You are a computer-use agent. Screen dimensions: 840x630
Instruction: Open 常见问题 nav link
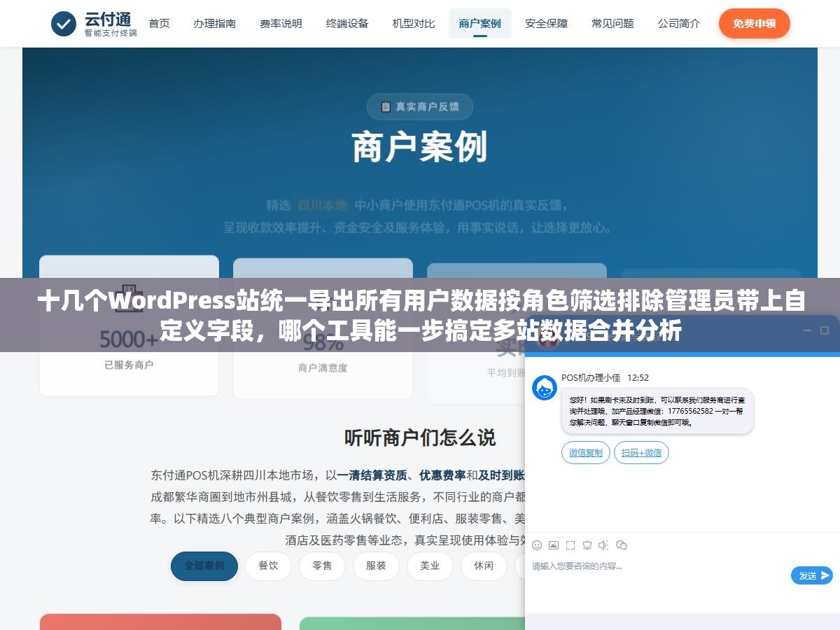point(612,23)
